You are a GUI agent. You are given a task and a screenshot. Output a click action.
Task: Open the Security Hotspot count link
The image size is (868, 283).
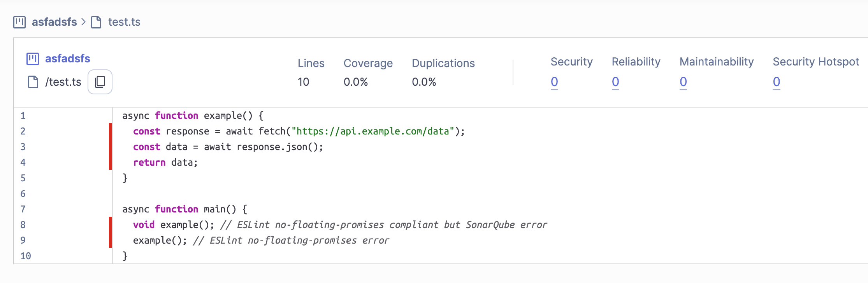[777, 82]
